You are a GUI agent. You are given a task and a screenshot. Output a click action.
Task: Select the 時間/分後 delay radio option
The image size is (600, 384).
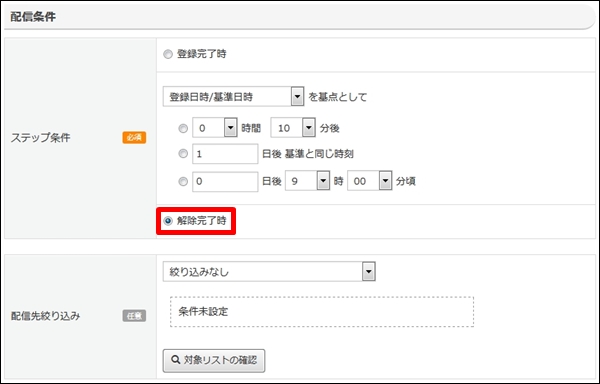pyautogui.click(x=183, y=128)
